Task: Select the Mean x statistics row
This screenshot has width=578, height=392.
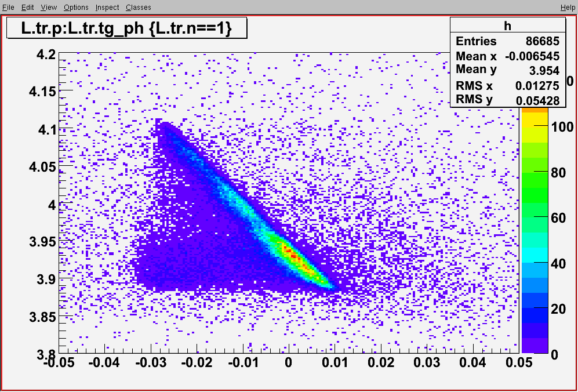Action: click(x=508, y=56)
